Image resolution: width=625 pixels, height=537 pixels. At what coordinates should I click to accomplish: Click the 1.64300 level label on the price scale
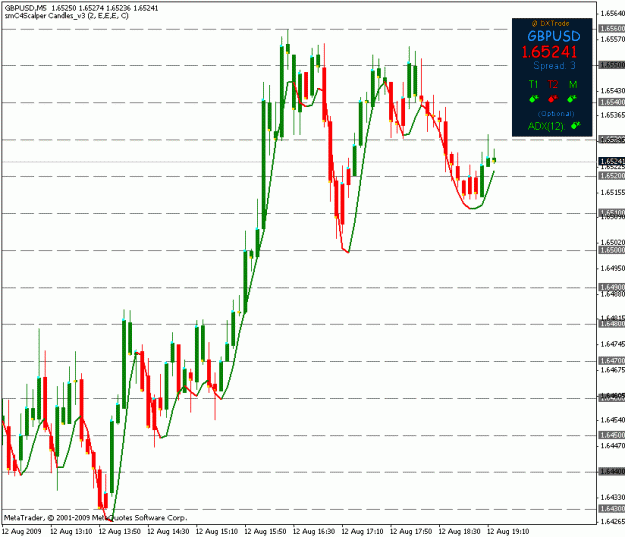click(x=612, y=509)
